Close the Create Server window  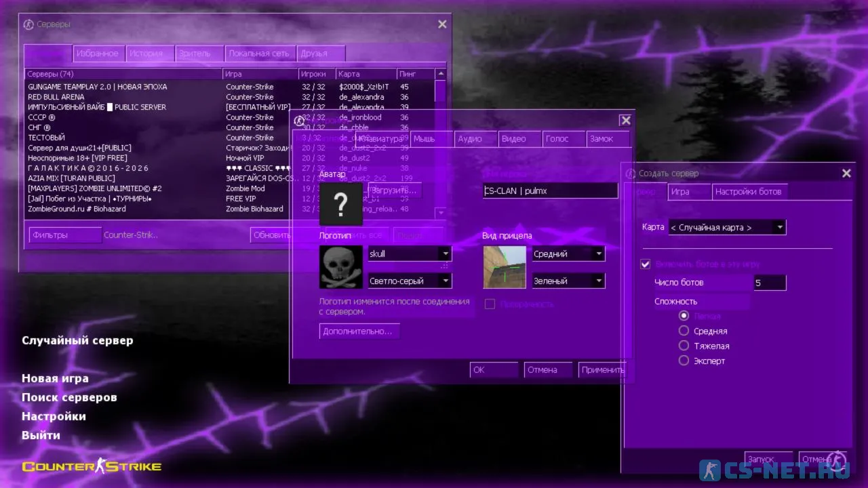[x=846, y=174]
